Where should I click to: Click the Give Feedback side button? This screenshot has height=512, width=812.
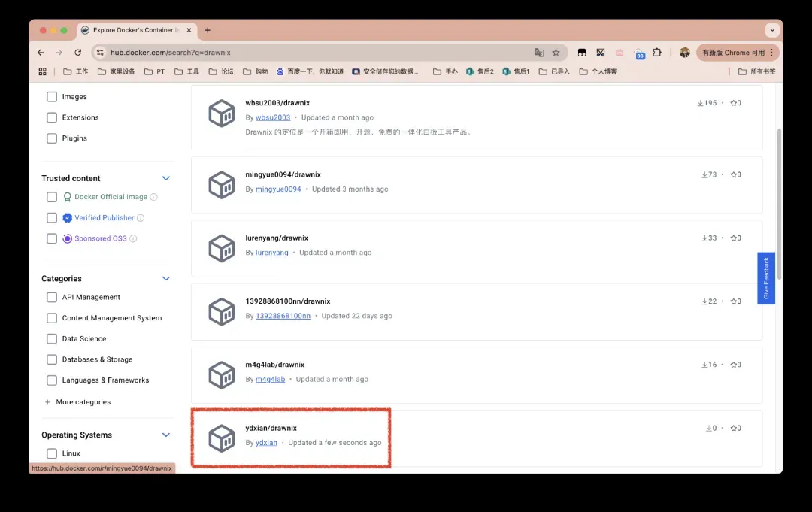click(x=766, y=278)
